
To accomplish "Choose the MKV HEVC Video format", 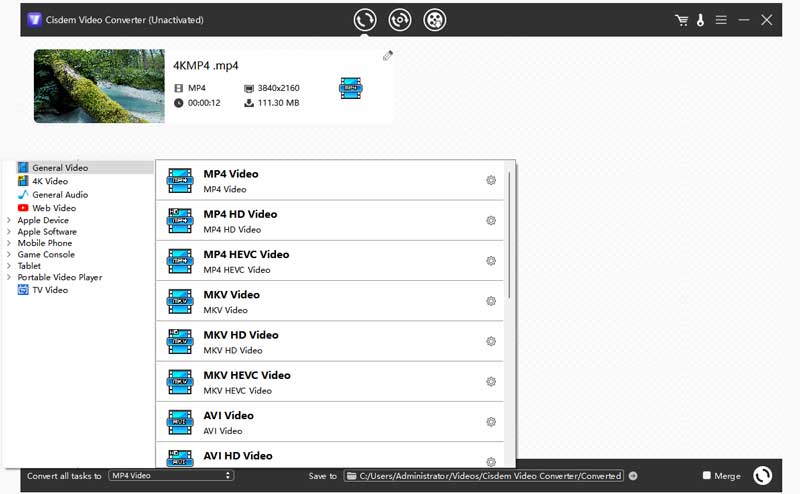I will pyautogui.click(x=330, y=382).
